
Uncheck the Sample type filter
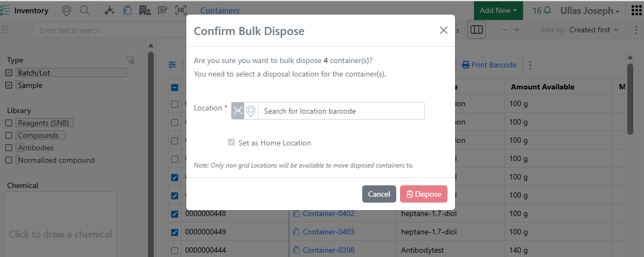coord(9,85)
